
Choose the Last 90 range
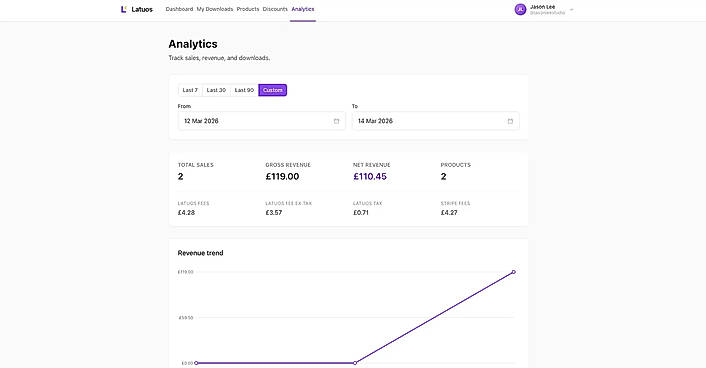pos(244,90)
